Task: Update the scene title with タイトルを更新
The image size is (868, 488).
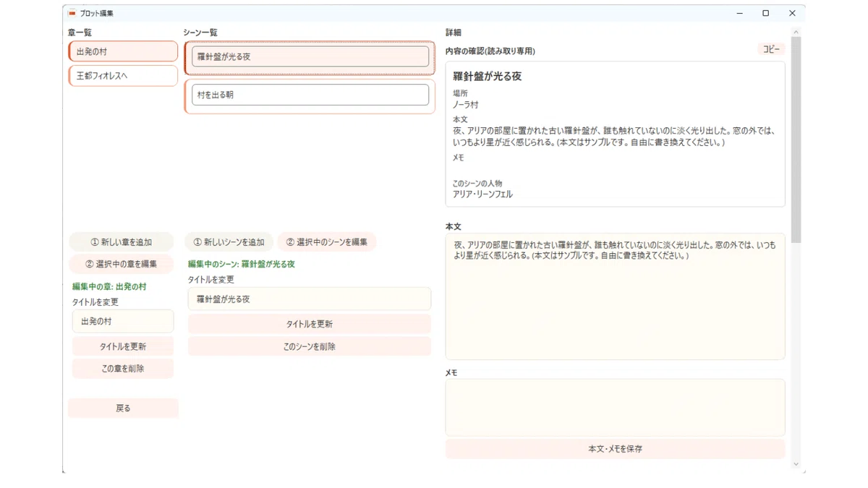Action: (310, 324)
